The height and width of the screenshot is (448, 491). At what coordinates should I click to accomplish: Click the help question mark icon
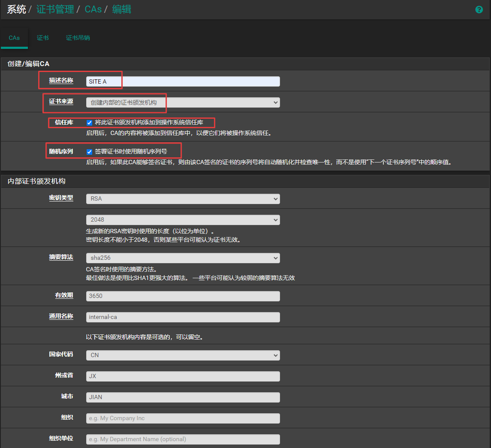tap(479, 9)
